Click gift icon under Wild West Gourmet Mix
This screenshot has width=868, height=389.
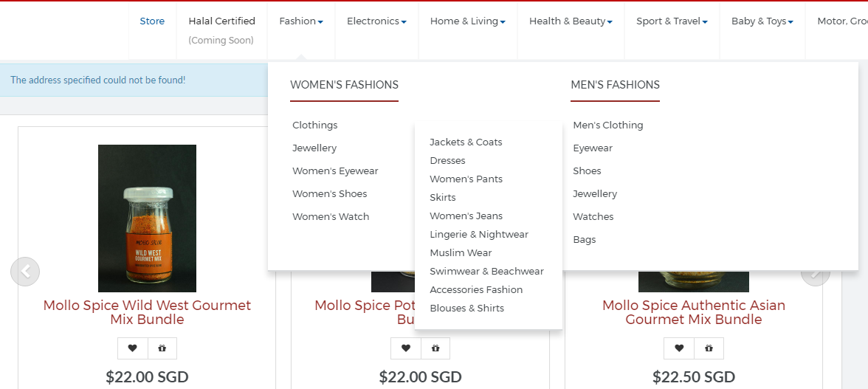(162, 348)
